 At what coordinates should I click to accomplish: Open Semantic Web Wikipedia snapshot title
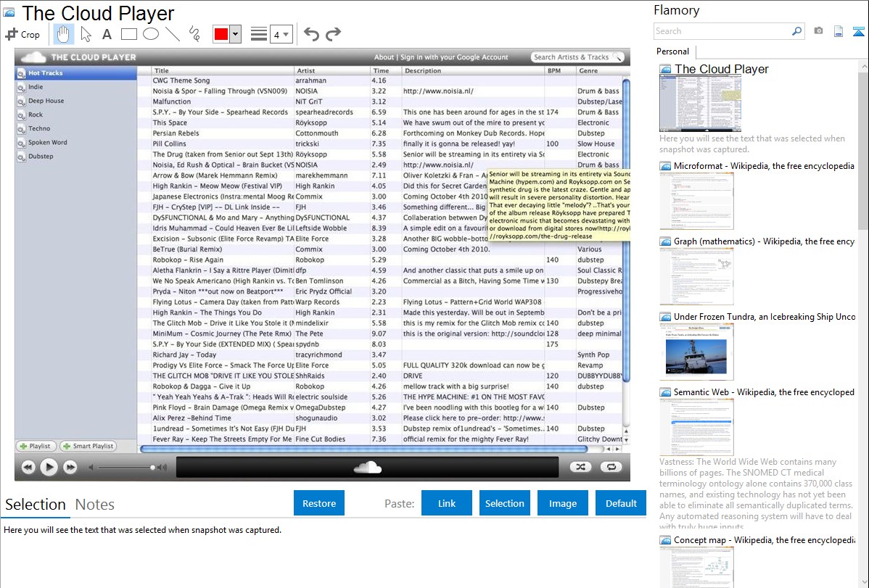point(764,392)
